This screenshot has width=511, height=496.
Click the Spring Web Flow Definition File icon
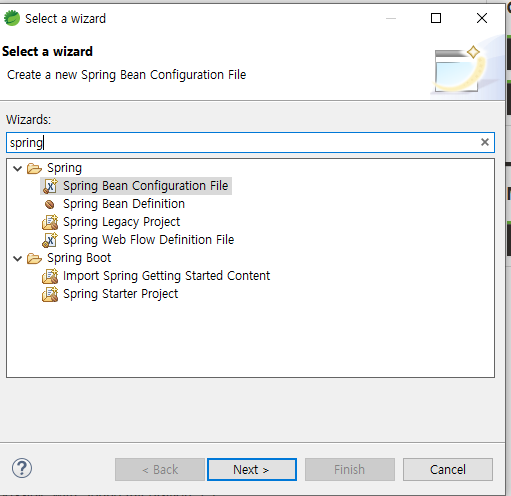[50, 240]
